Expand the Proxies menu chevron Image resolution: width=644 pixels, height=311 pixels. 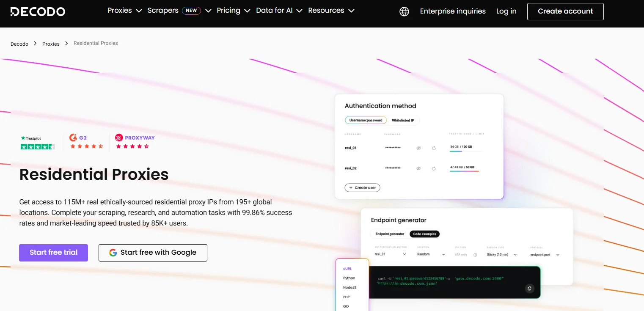[138, 11]
